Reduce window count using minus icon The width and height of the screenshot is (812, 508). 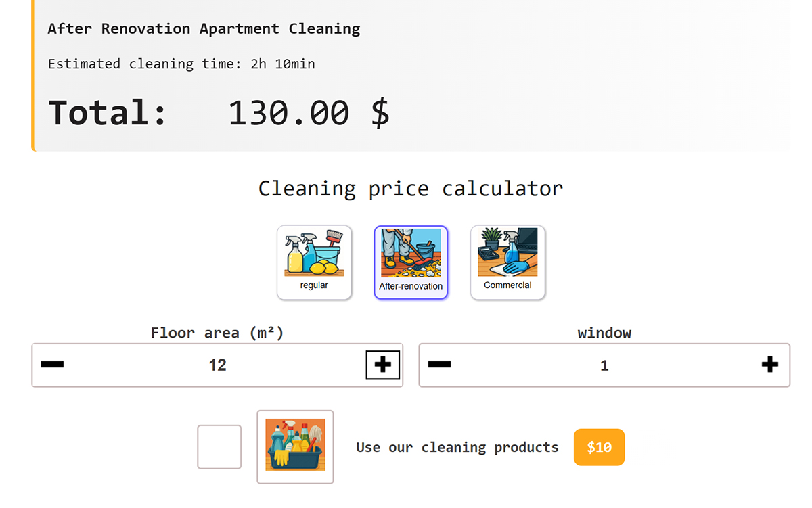click(x=439, y=365)
